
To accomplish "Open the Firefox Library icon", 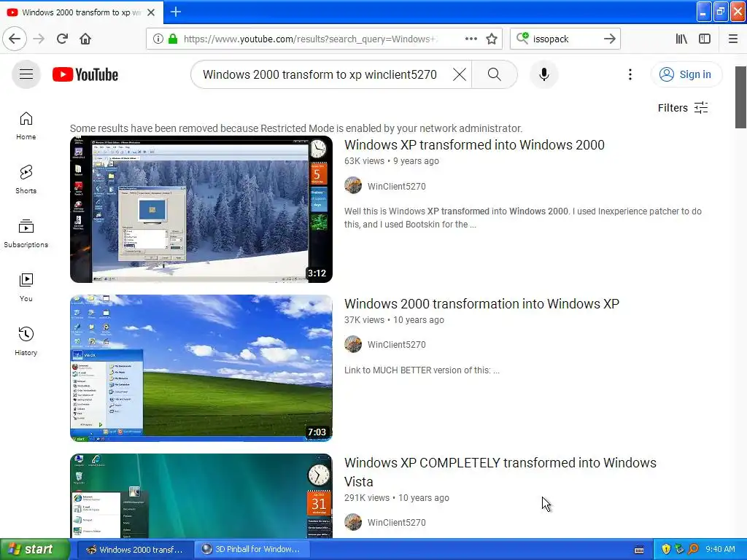I will (682, 39).
